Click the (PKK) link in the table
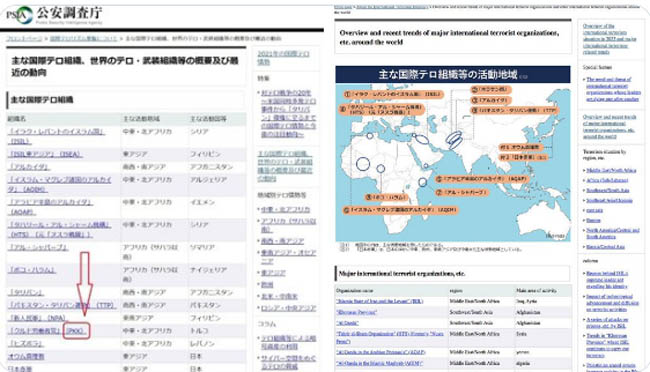Viewport: 650px width, 372px height. [76, 331]
